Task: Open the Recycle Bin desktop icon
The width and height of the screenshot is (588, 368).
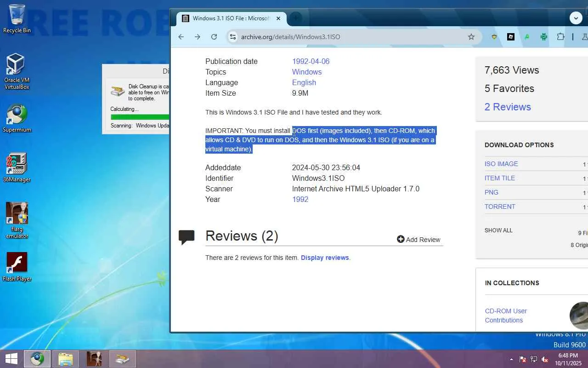Action: click(x=17, y=18)
